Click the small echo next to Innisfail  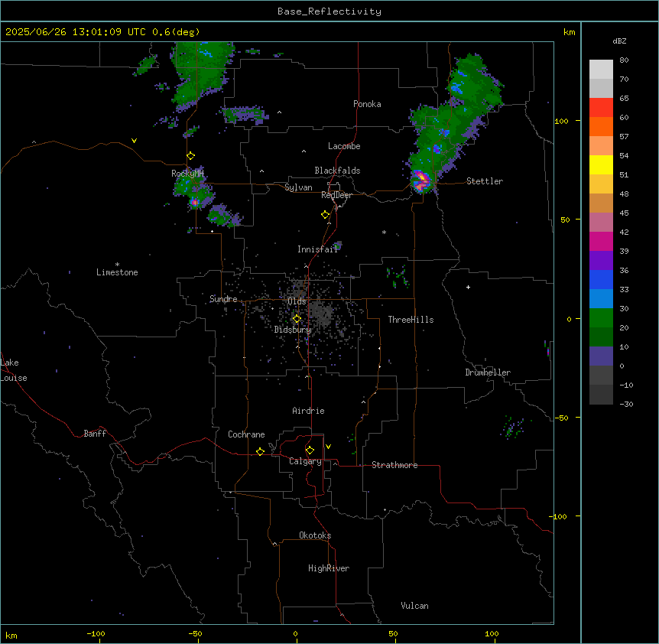(x=337, y=246)
